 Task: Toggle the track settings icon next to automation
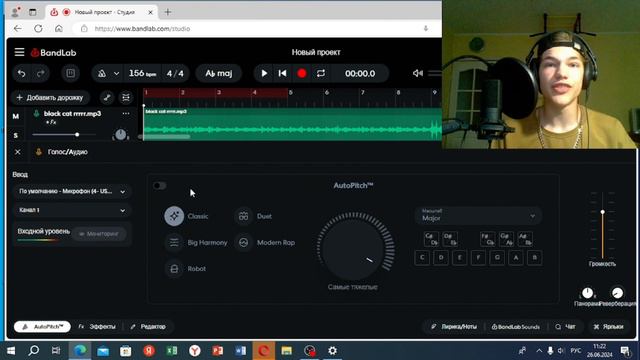(x=126, y=98)
